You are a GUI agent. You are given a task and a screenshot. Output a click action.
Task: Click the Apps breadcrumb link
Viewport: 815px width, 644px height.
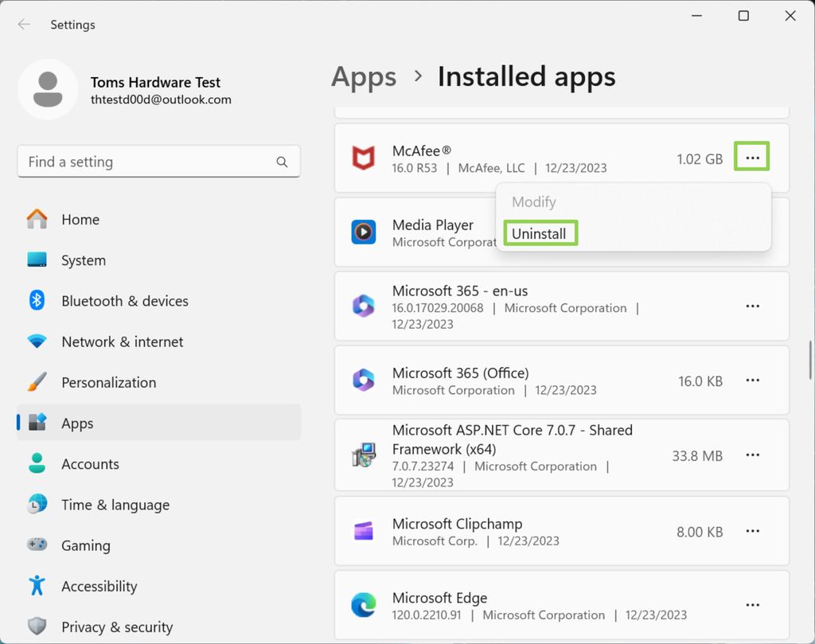click(363, 76)
